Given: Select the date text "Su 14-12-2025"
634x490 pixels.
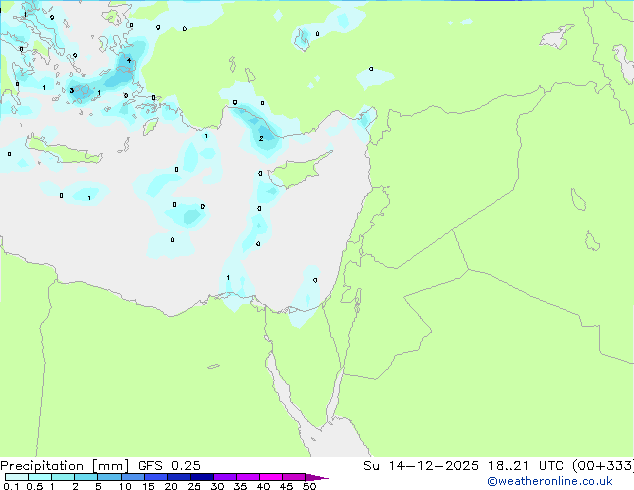Looking at the screenshot, I should pyautogui.click(x=421, y=466).
